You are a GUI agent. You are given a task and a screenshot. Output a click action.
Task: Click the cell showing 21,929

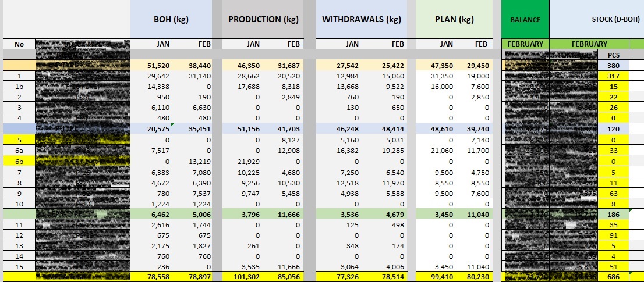tap(249, 161)
